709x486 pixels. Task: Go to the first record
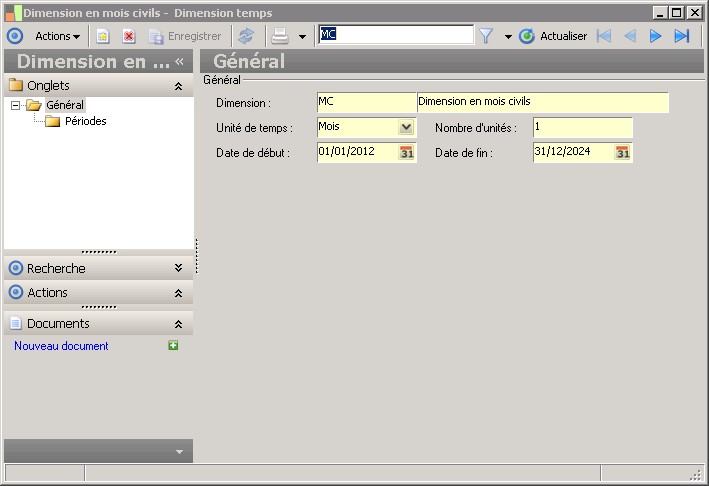(604, 36)
